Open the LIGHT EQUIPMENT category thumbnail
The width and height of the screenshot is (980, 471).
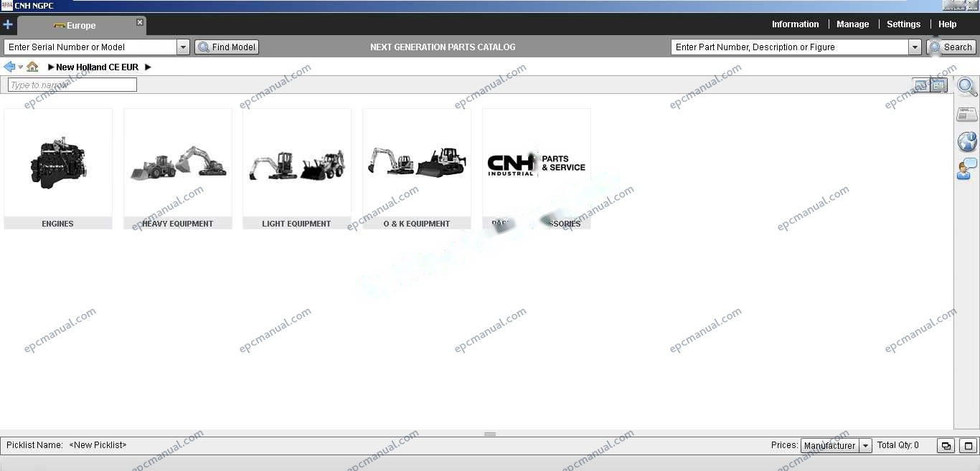297,163
